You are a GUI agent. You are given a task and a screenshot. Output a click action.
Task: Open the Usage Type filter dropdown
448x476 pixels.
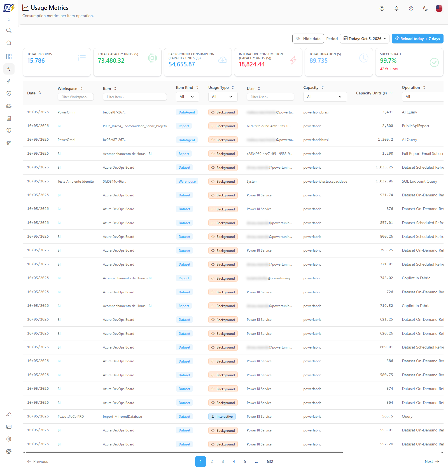(x=223, y=97)
